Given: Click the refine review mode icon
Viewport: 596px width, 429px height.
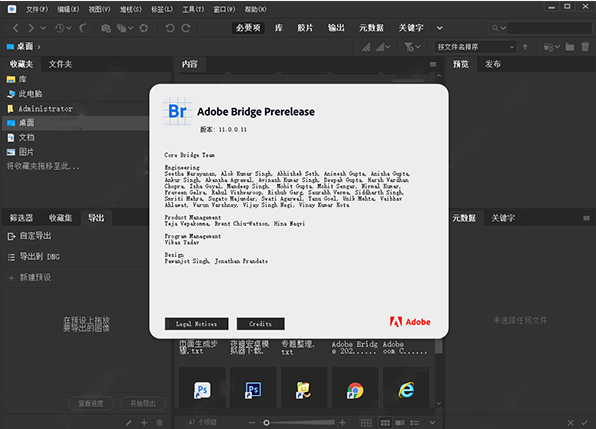Looking at the screenshot, I should pyautogui.click(x=121, y=28).
